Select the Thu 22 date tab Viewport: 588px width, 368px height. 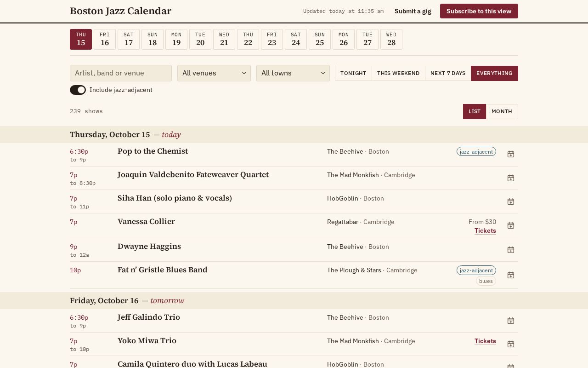[x=248, y=39]
